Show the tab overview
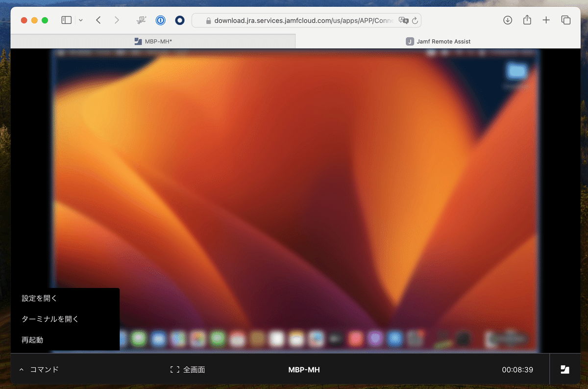This screenshot has width=588, height=389. pos(566,20)
